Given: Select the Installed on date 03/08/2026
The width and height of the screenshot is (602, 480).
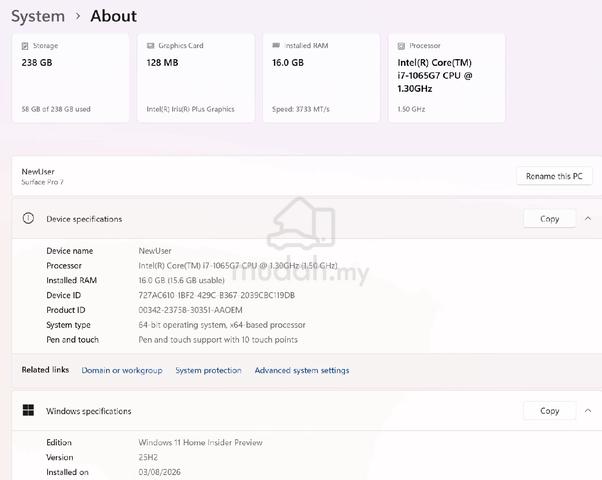Looking at the screenshot, I should (x=159, y=472).
